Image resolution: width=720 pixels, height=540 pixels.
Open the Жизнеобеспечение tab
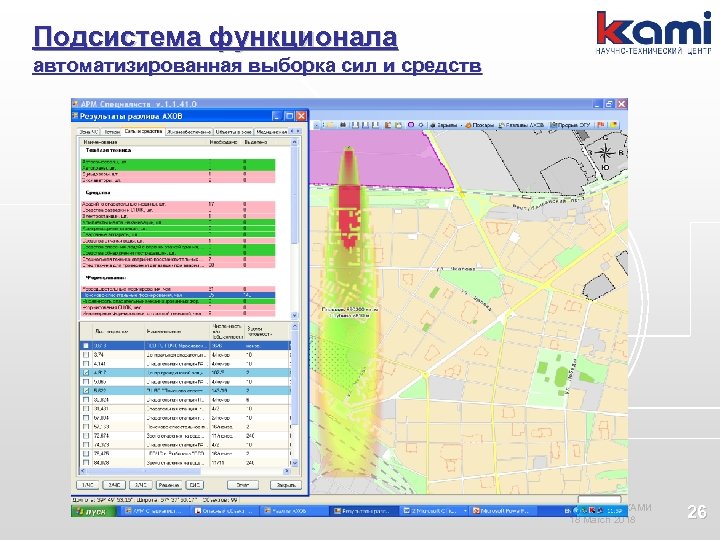coord(189,132)
